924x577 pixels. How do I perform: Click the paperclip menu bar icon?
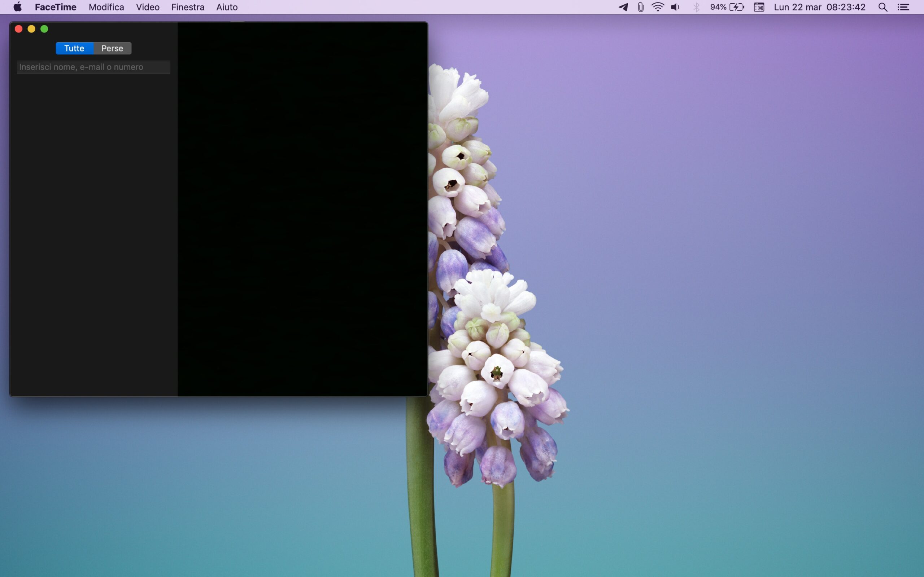tap(640, 7)
